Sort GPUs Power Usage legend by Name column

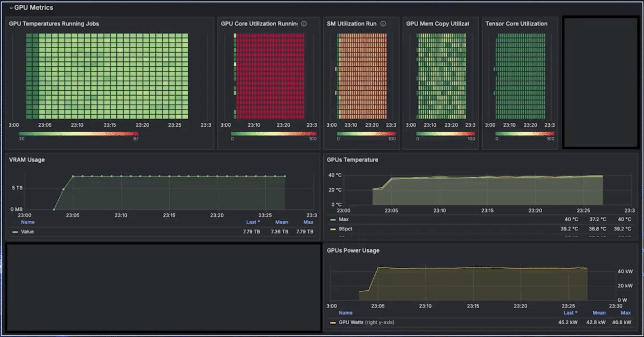[345, 313]
